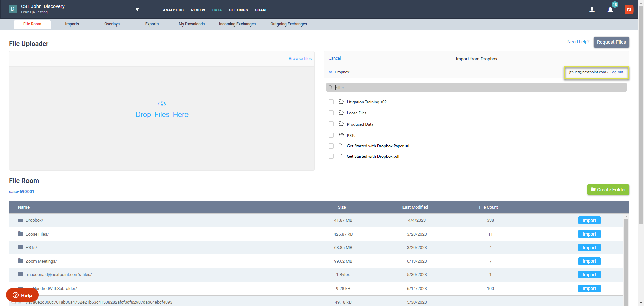This screenshot has height=306, width=644.
Task: Open the file link starting with 7a7a0e2d800c
Action: click(99, 302)
